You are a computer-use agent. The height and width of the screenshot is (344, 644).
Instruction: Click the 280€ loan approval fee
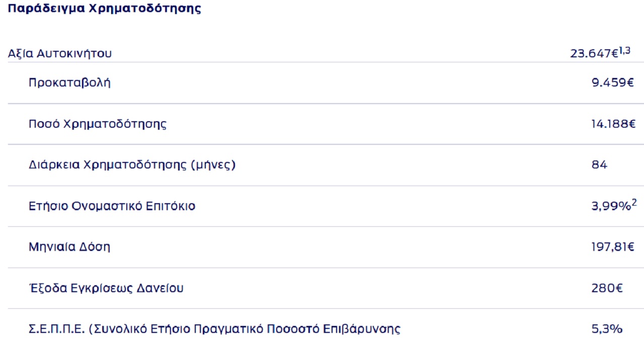[607, 288]
